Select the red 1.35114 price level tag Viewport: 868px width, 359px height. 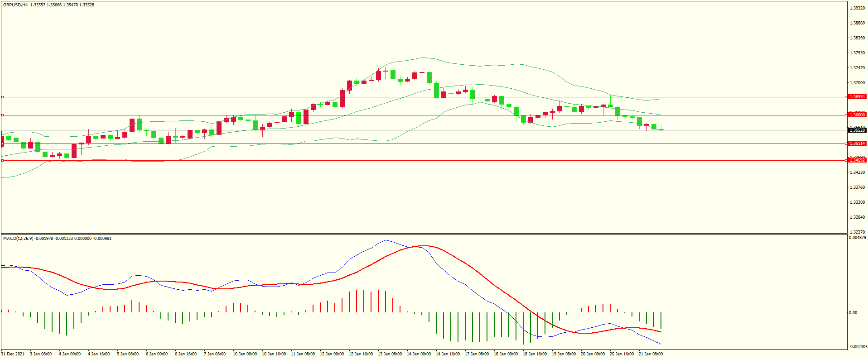[x=857, y=144]
